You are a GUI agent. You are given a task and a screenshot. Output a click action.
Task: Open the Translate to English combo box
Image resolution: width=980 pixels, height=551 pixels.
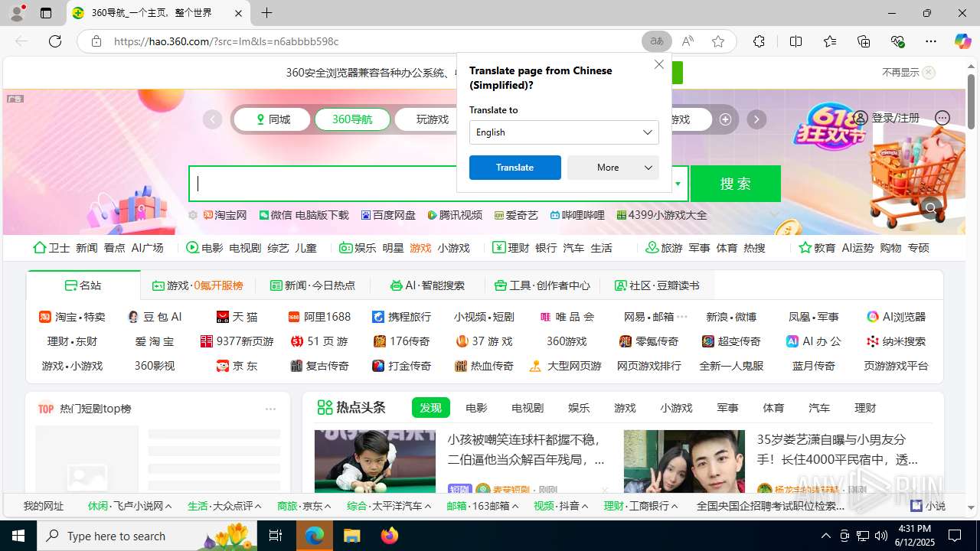coord(564,132)
